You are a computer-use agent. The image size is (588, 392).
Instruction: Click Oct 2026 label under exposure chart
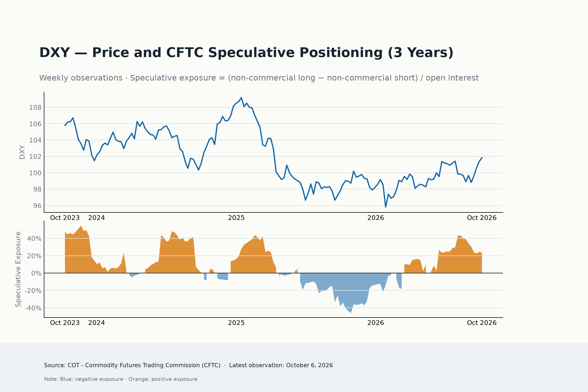(481, 323)
